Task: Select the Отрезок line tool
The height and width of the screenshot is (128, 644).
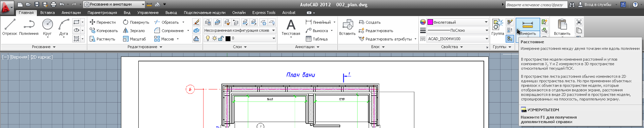Action: [x=9, y=27]
